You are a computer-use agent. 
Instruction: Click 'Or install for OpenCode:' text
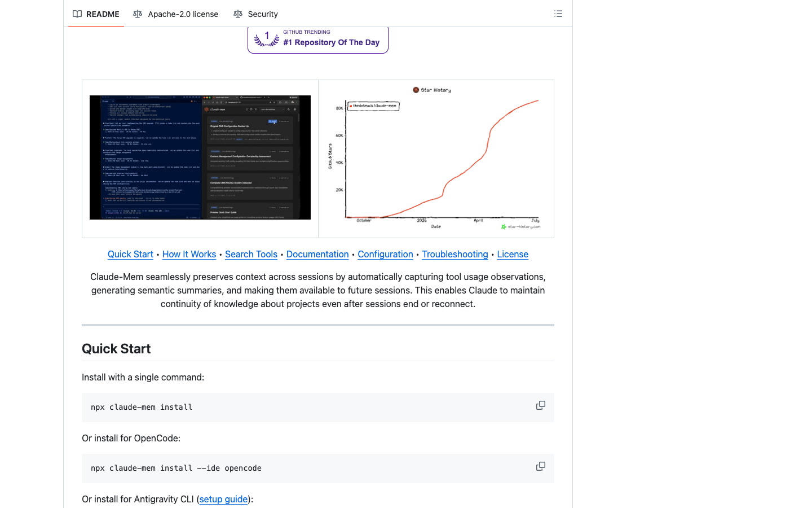point(131,438)
